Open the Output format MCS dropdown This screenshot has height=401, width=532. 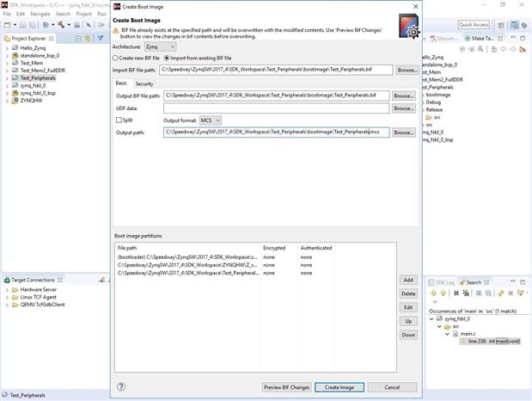(211, 120)
